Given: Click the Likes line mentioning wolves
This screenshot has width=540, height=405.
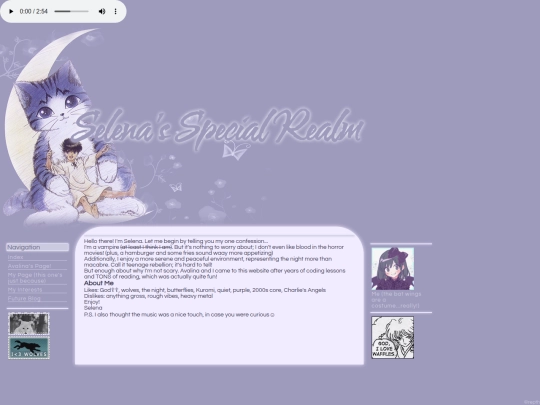Looking at the screenshot, I should pyautogui.click(x=205, y=290).
